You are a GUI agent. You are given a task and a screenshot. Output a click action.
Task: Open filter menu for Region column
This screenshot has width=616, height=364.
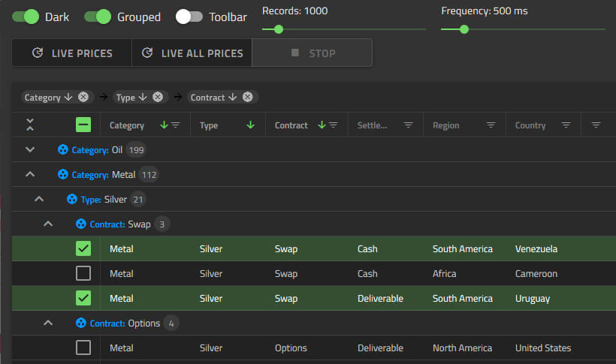coord(491,125)
